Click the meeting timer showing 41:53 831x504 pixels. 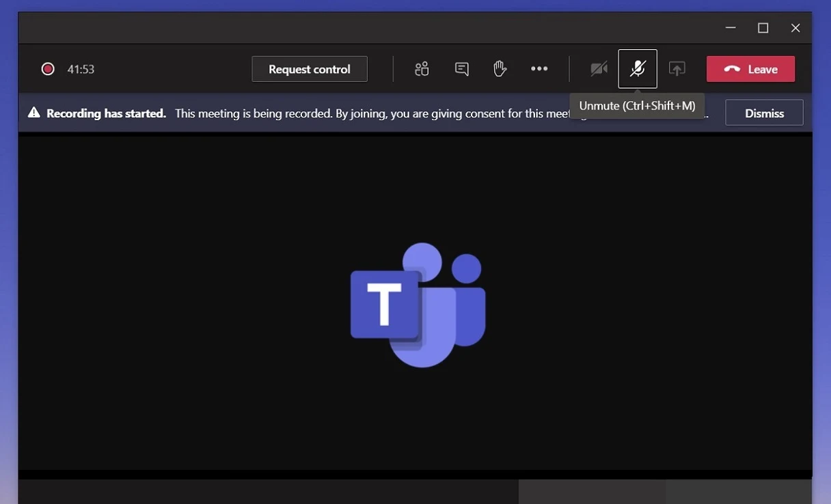pos(80,68)
